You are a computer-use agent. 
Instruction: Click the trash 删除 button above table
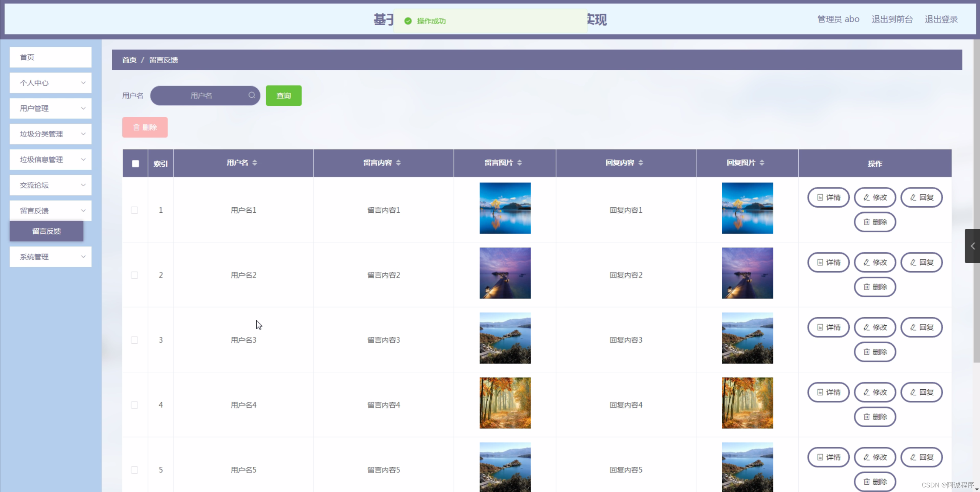(145, 127)
